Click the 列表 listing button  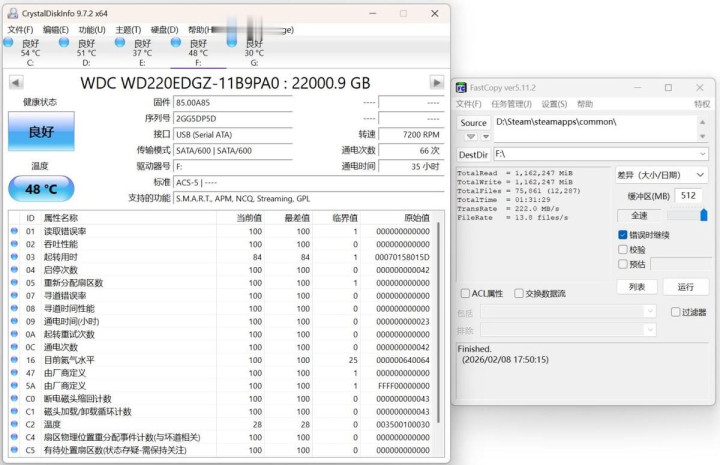636,287
